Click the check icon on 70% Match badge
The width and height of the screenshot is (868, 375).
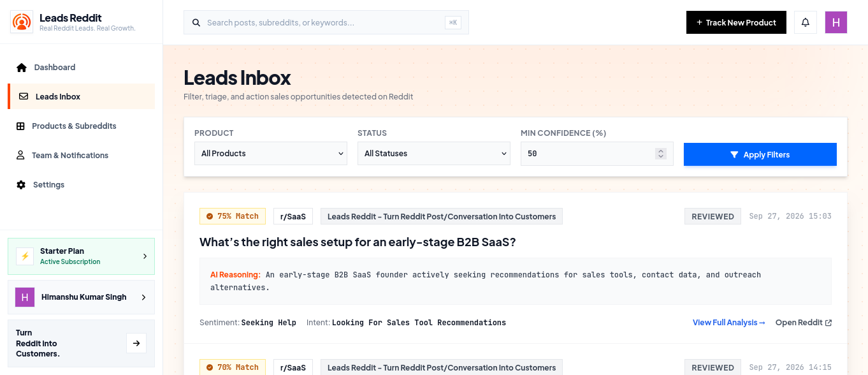pyautogui.click(x=208, y=367)
